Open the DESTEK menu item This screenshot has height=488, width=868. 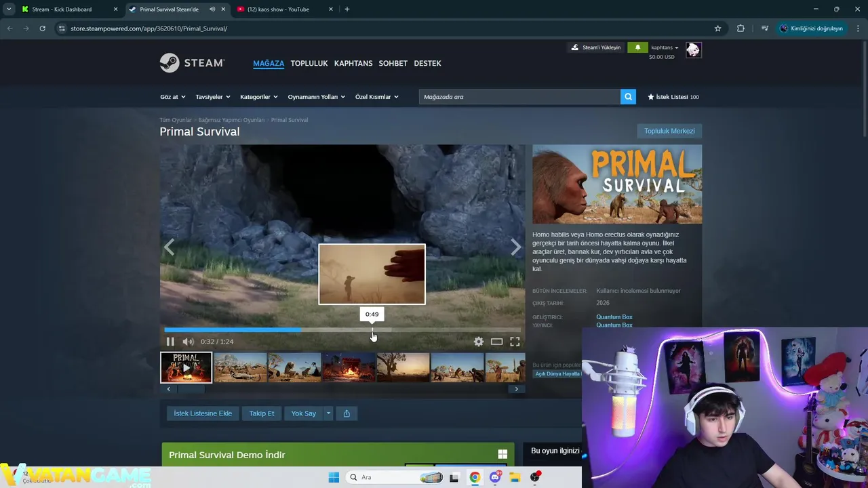coord(427,63)
